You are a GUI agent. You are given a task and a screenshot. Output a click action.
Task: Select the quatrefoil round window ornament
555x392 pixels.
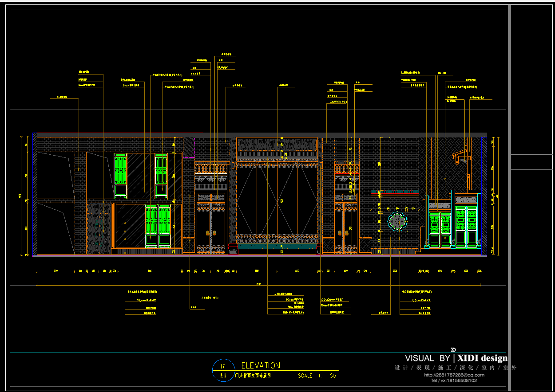[396, 221]
